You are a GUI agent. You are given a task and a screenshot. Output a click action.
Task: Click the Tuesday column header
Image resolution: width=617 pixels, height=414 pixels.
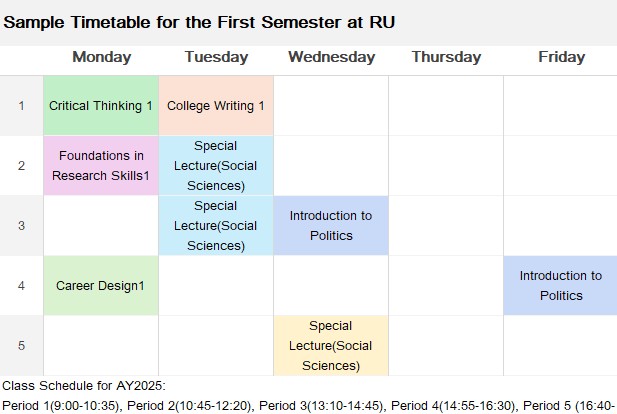(216, 57)
